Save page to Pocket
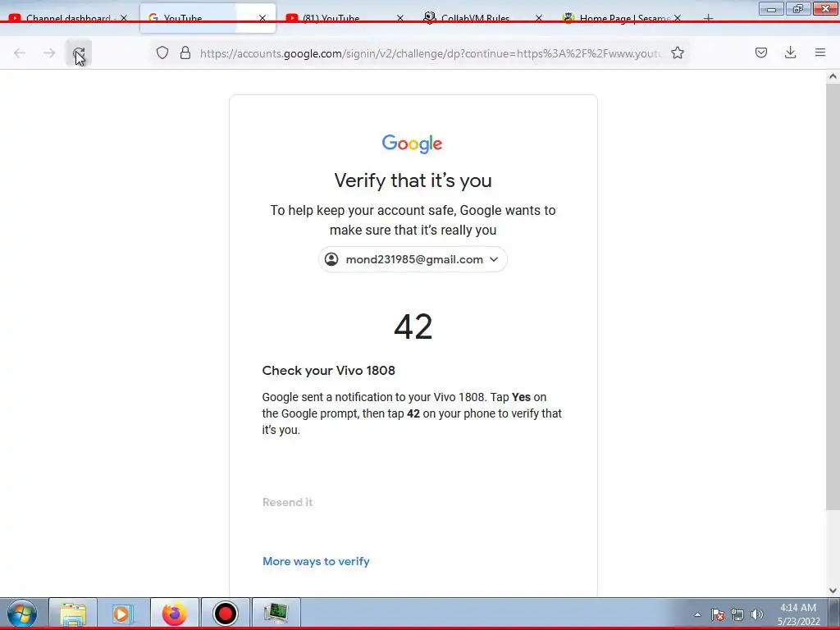The width and height of the screenshot is (840, 630). [760, 52]
